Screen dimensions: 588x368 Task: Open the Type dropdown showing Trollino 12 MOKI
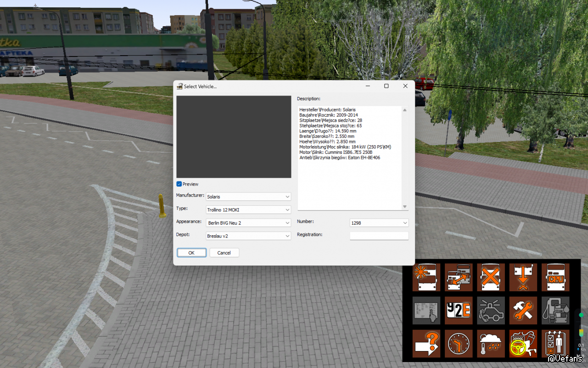(x=248, y=210)
